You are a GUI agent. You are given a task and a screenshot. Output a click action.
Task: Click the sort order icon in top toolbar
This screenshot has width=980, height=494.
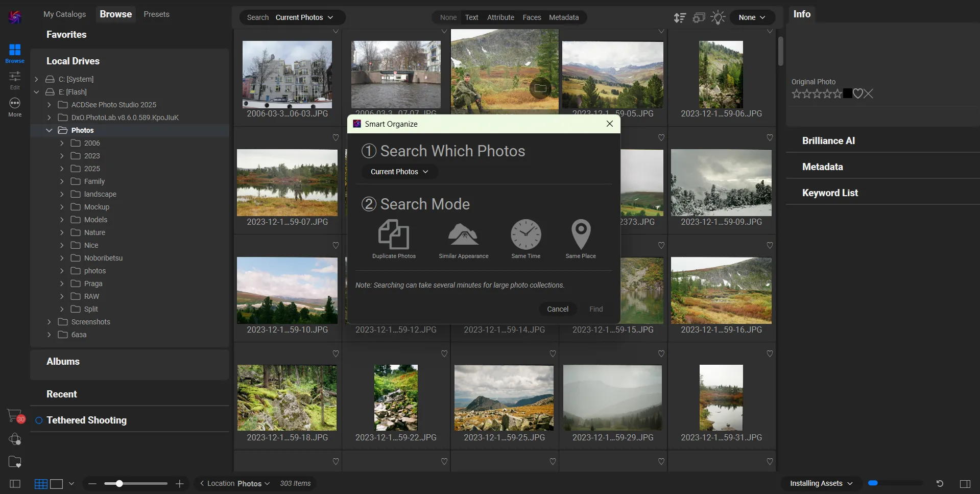pyautogui.click(x=679, y=18)
